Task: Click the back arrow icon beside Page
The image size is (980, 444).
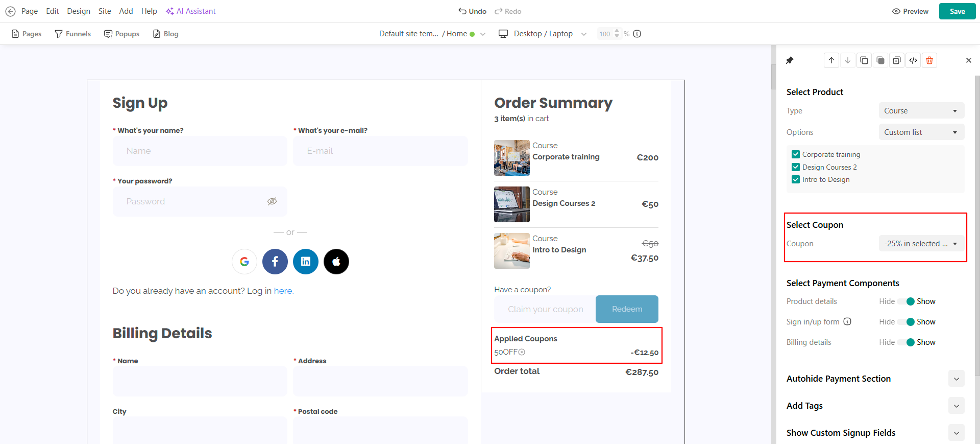Action: [10, 11]
